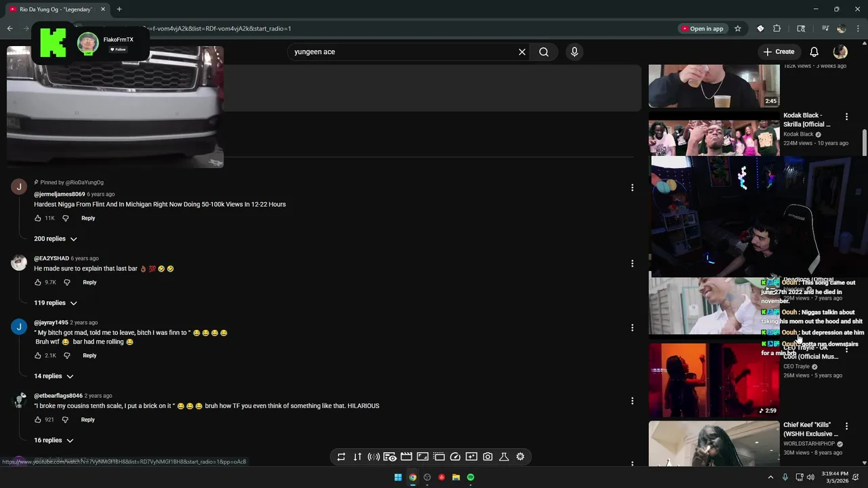Bookmark this page with star icon

click(x=738, y=28)
